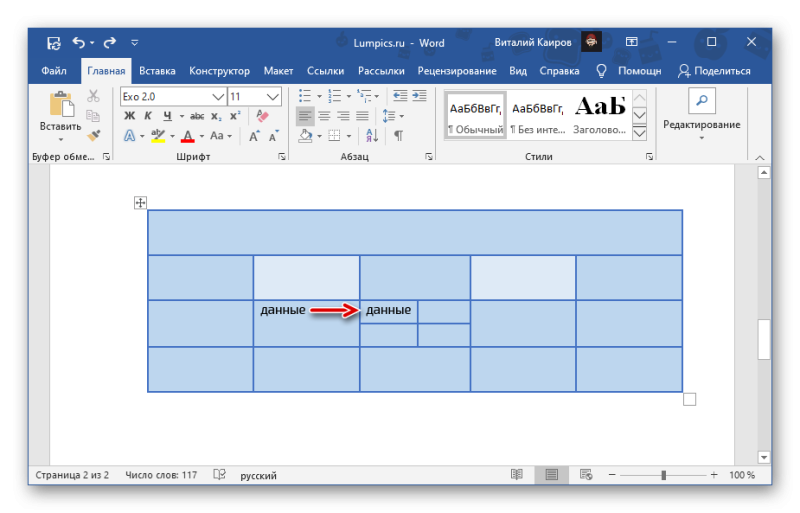The image size is (800, 513).
Task: Select the Format Painter brush
Action: (x=93, y=136)
